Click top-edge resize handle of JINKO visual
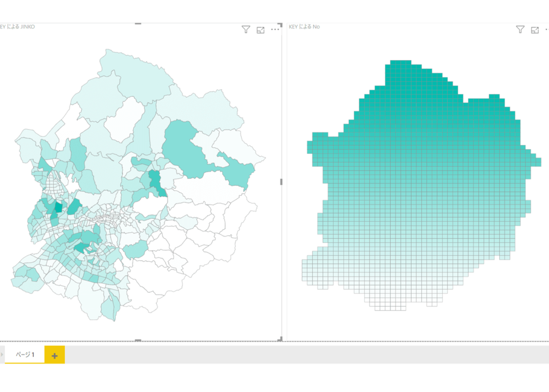This screenshot has height=392, width=549. click(x=138, y=23)
